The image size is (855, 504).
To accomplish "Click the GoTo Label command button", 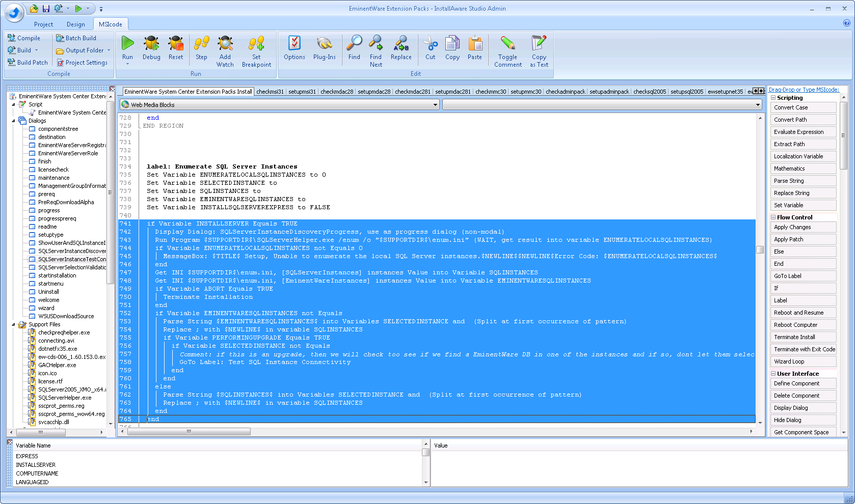I will click(x=804, y=276).
